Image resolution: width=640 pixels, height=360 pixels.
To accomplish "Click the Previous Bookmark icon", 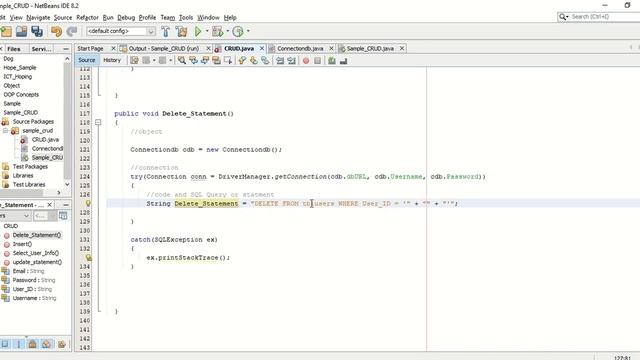I will coord(242,60).
